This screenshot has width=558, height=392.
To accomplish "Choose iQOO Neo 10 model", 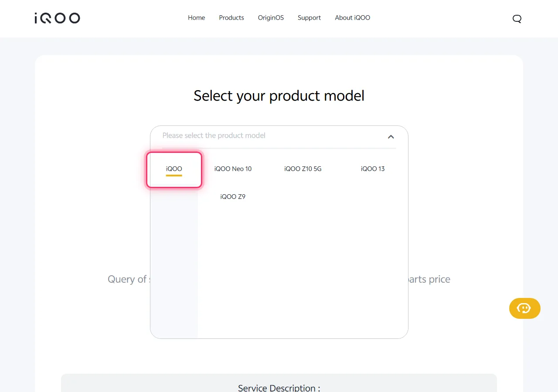I will pyautogui.click(x=233, y=169).
